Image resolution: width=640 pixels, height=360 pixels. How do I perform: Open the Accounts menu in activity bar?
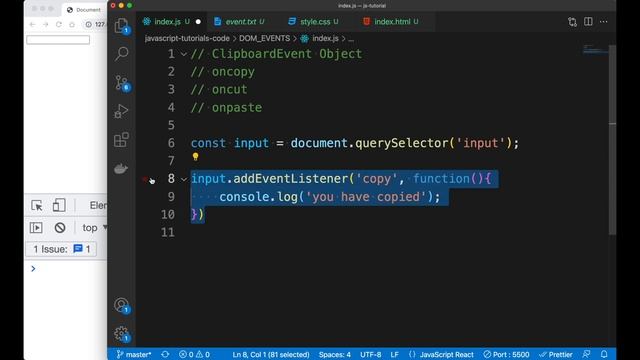(x=121, y=305)
